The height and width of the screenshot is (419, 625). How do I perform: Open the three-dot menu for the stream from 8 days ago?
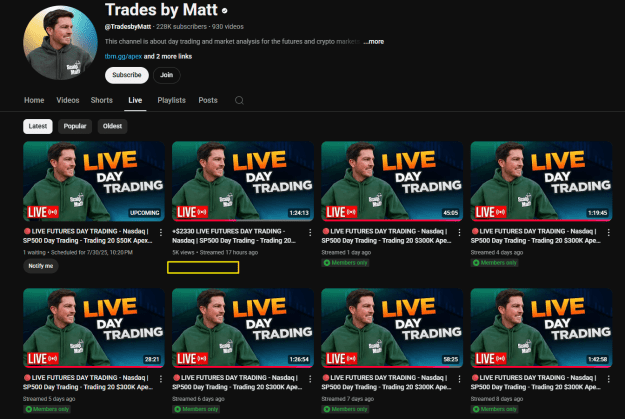click(608, 379)
